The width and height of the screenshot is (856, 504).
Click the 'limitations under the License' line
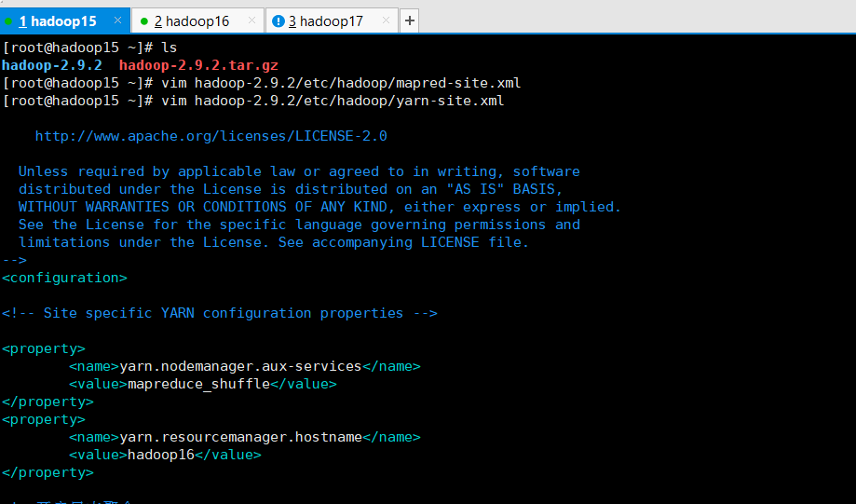[274, 242]
